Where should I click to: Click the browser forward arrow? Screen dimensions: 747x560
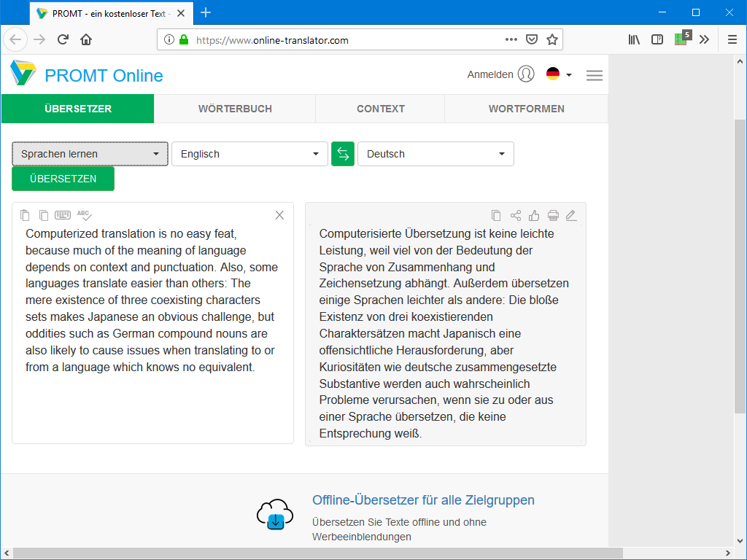(x=39, y=39)
